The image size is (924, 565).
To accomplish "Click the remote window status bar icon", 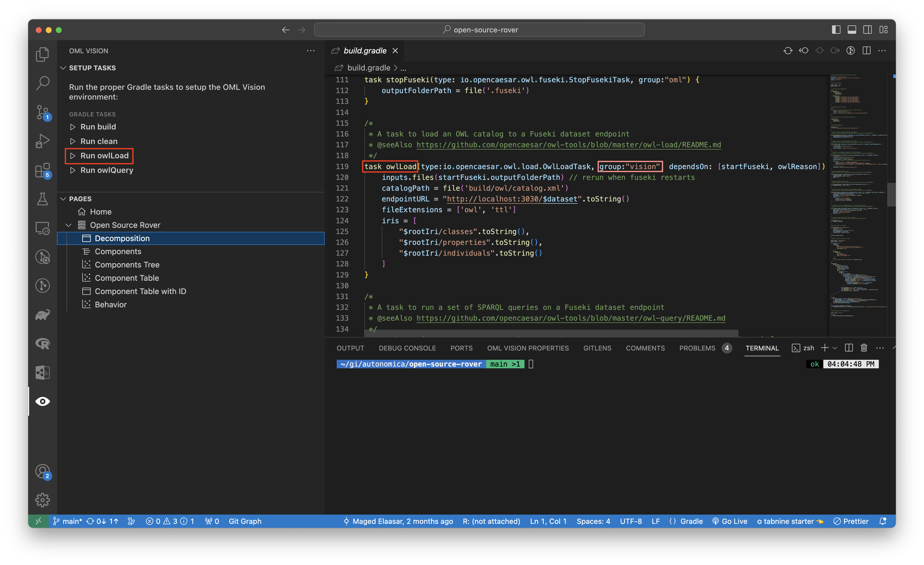I will (x=38, y=521).
